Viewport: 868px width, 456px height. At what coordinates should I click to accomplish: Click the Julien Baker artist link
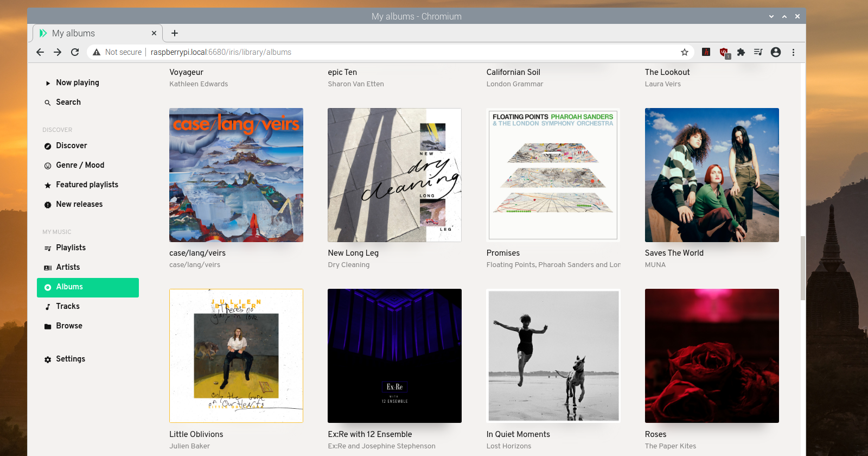(x=189, y=446)
